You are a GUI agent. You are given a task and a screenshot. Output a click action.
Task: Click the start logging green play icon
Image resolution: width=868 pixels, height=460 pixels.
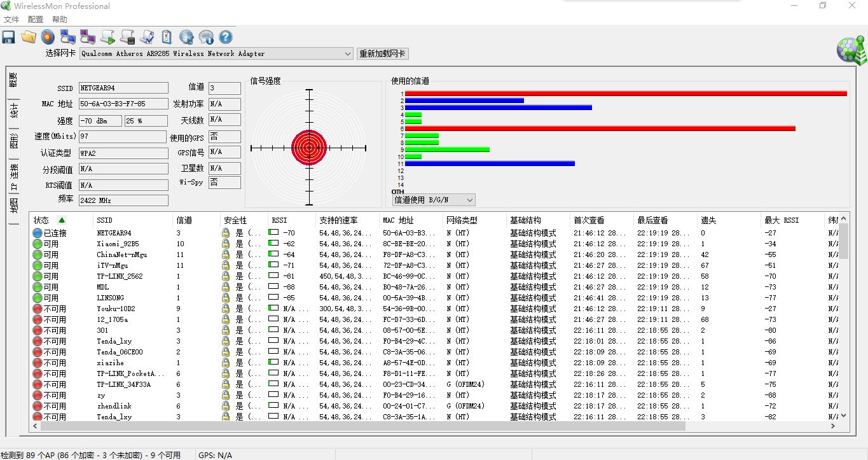pyautogui.click(x=107, y=37)
